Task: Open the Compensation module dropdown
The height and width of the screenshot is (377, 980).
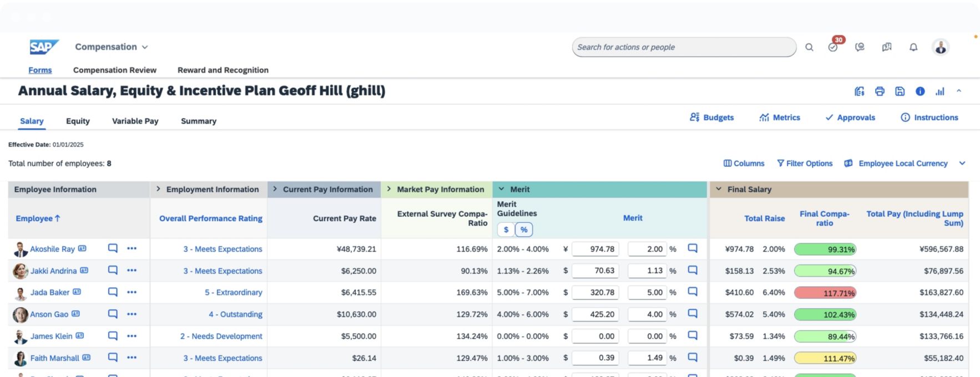Action: (112, 47)
